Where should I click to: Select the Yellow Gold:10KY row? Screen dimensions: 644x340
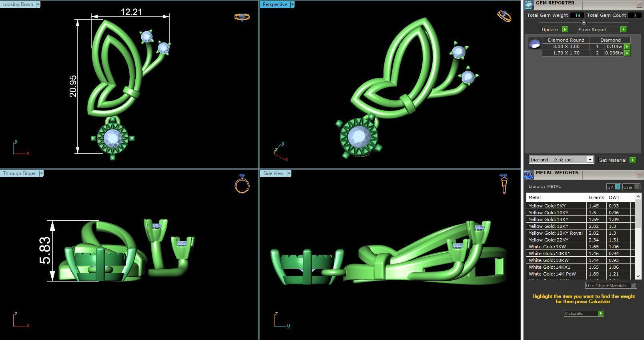coord(580,213)
